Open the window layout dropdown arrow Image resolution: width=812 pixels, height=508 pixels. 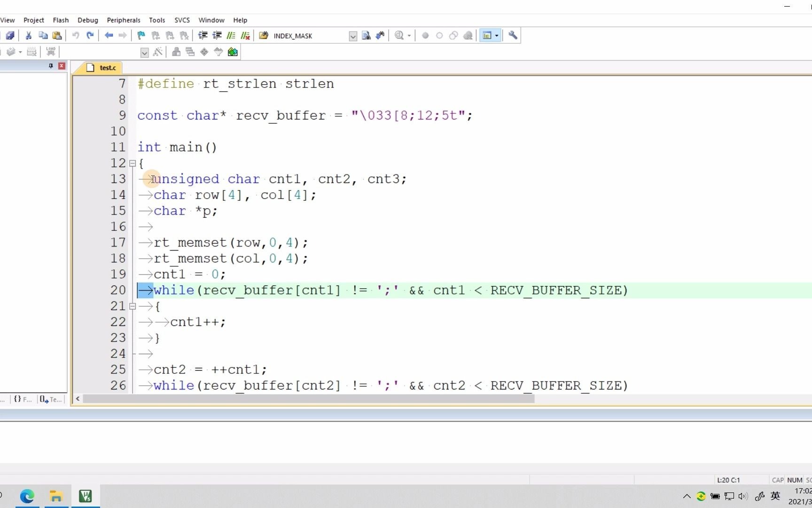pyautogui.click(x=496, y=36)
